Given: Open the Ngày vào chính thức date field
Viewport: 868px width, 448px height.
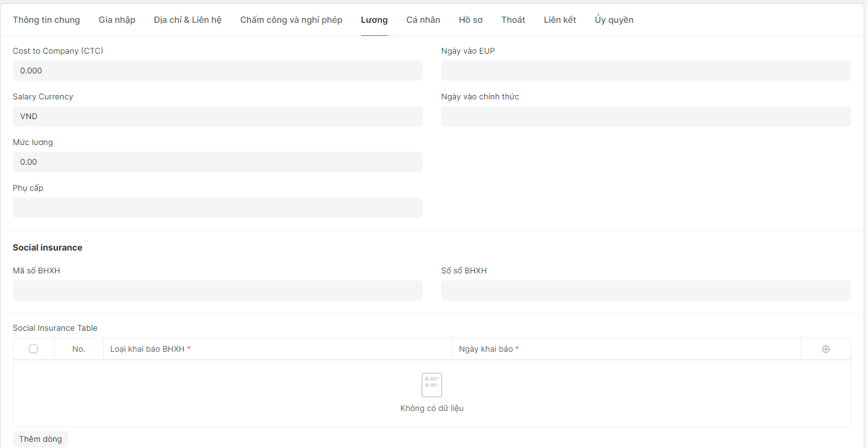Looking at the screenshot, I should pyautogui.click(x=645, y=117).
